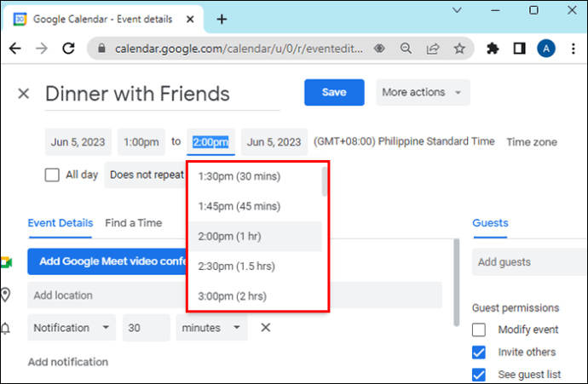Bookmark this page with star icon

[x=459, y=49]
